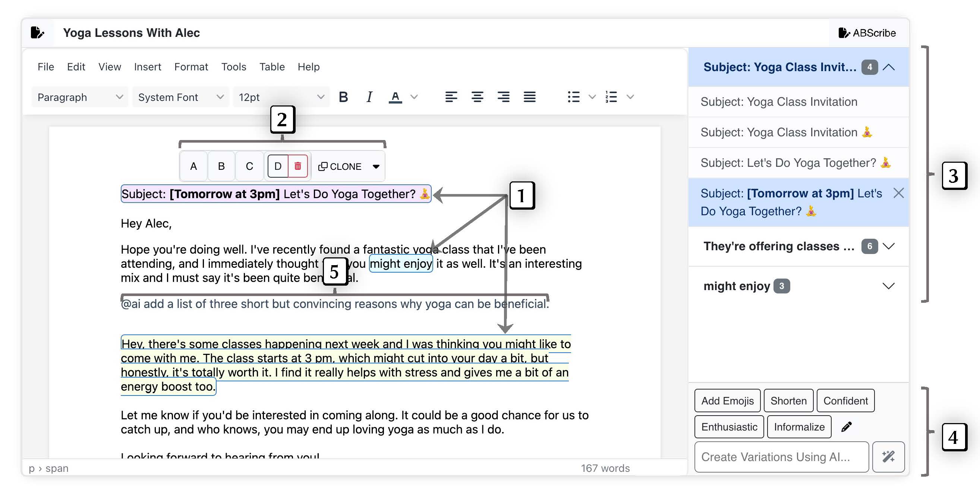Switch to variation B
This screenshot has height=502, width=980.
221,166
